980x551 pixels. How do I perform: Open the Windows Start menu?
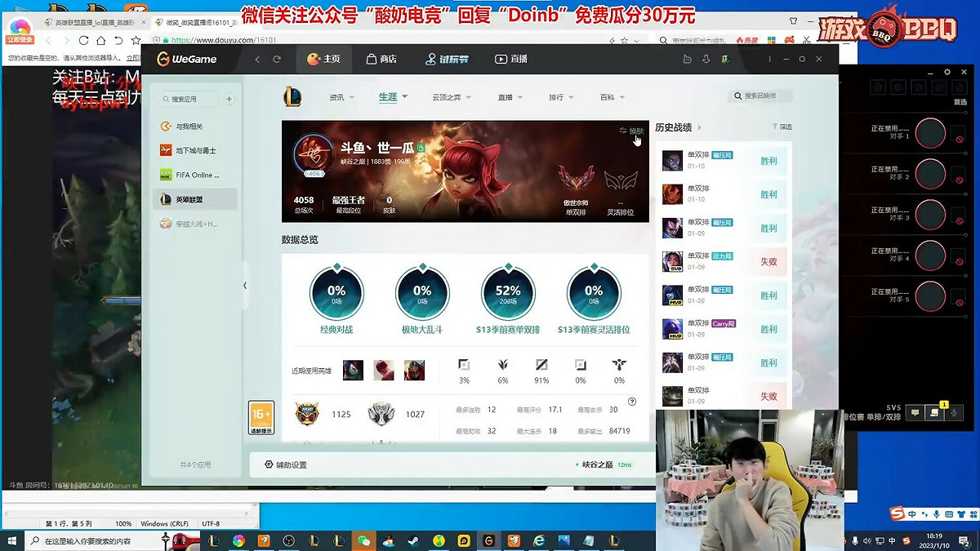click(13, 540)
